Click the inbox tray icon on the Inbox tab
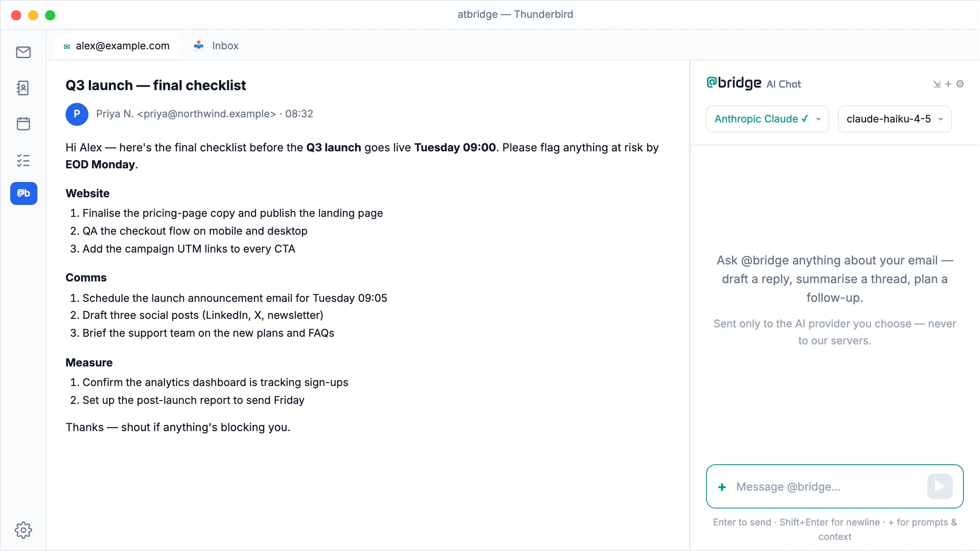Image resolution: width=980 pixels, height=551 pixels. click(x=199, y=45)
